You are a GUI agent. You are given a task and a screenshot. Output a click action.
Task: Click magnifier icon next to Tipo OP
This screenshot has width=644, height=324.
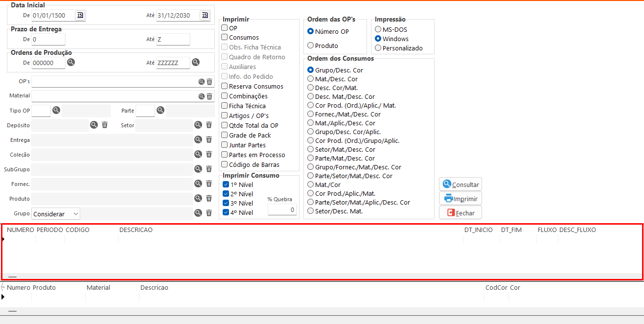click(56, 111)
